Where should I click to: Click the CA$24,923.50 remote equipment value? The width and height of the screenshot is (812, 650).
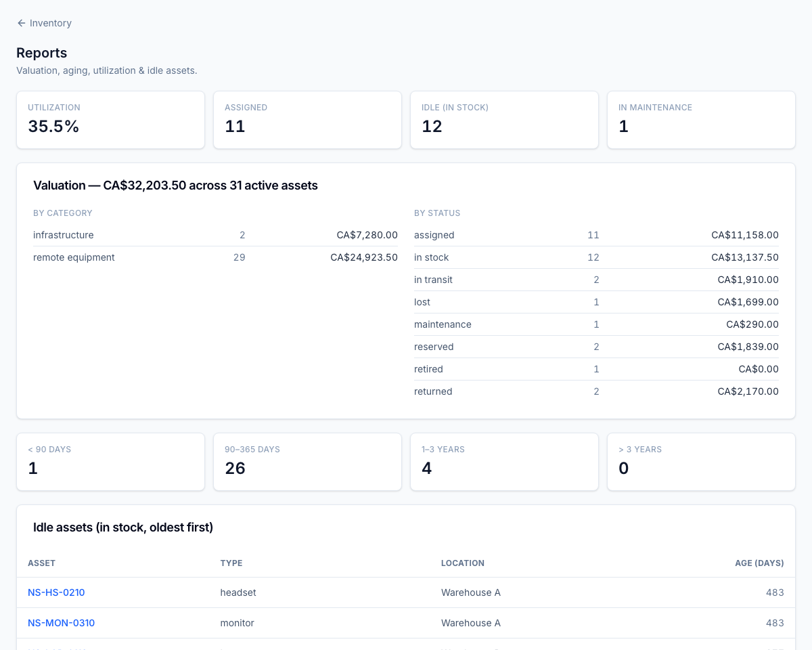[x=364, y=257]
